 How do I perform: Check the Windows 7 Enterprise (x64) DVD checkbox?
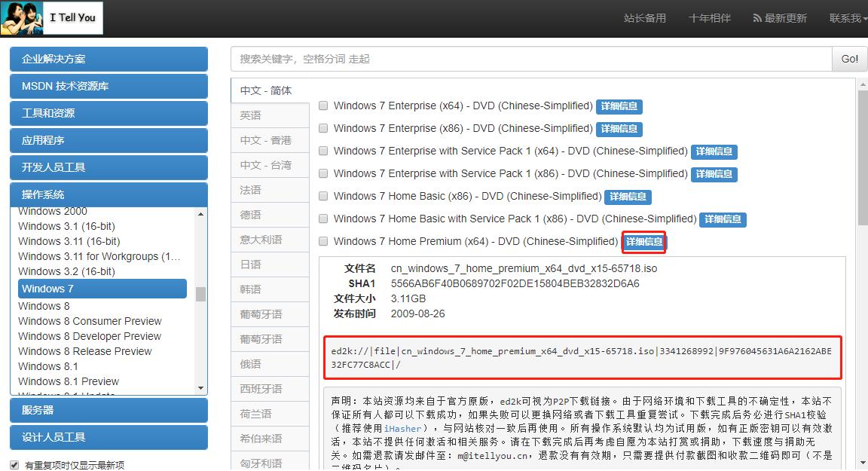pos(323,106)
